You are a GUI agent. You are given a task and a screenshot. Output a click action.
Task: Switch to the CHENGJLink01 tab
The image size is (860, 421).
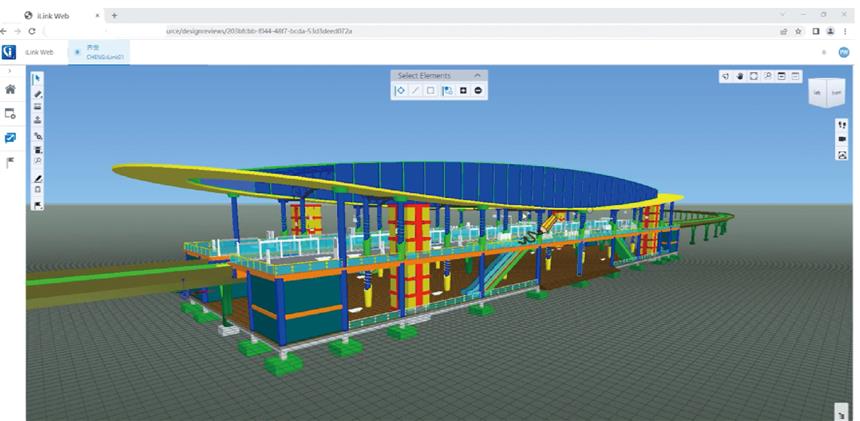(x=98, y=52)
